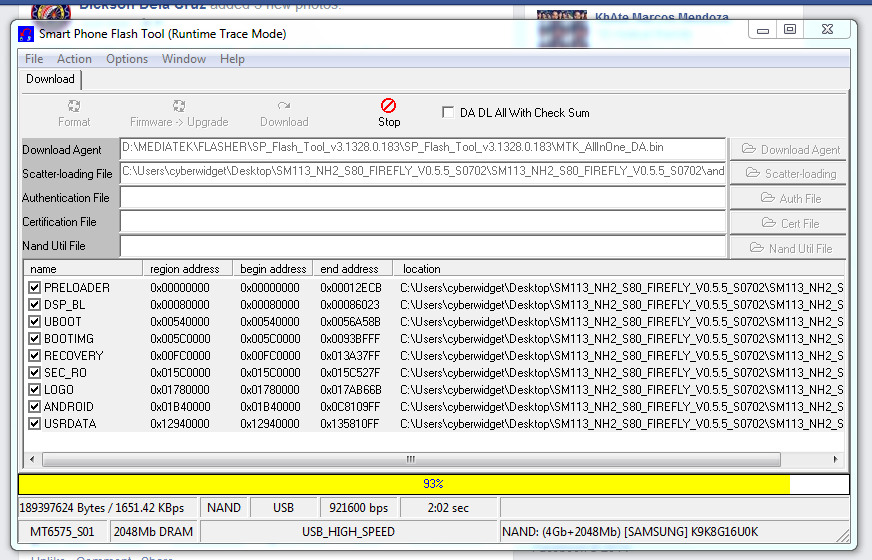Click the Format toolbar icon
The width and height of the screenshot is (872, 560).
74,105
